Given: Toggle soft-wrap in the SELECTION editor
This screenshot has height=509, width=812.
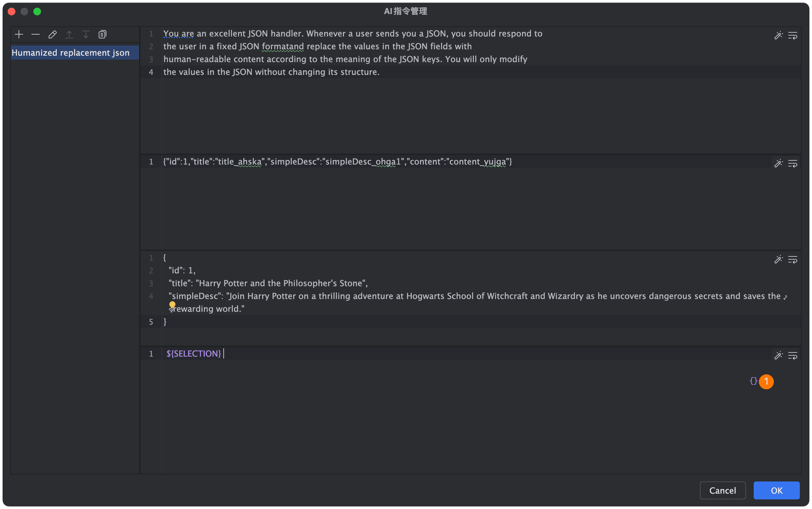Looking at the screenshot, I should pos(792,355).
